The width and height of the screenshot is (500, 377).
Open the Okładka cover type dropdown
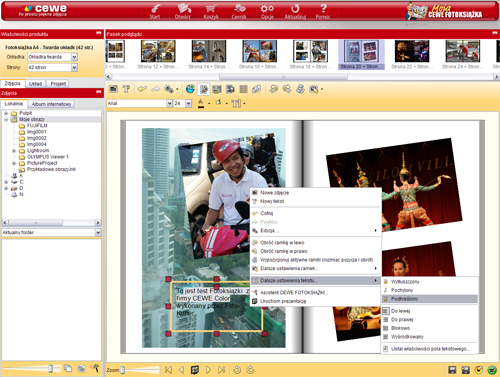[x=74, y=57]
